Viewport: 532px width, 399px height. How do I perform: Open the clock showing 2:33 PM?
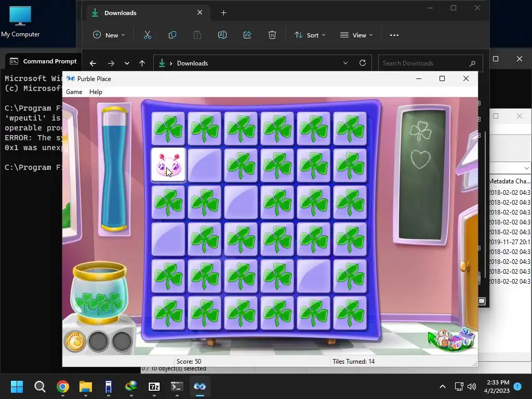[497, 387]
